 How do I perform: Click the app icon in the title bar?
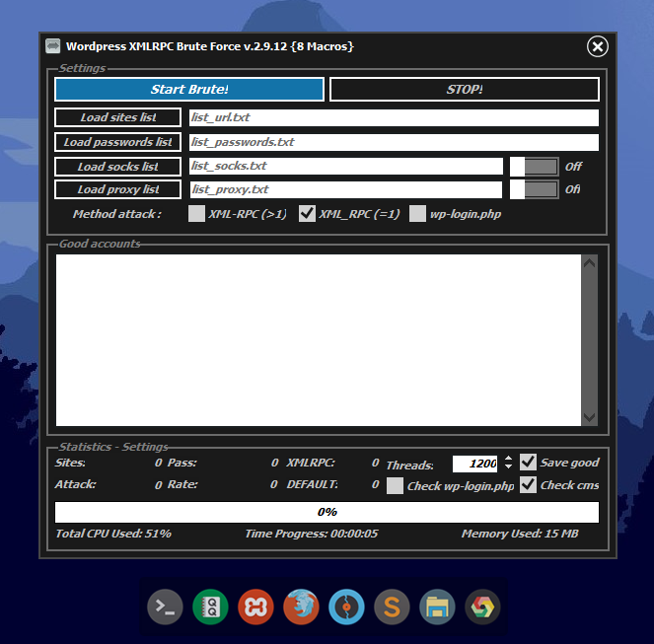click(53, 46)
